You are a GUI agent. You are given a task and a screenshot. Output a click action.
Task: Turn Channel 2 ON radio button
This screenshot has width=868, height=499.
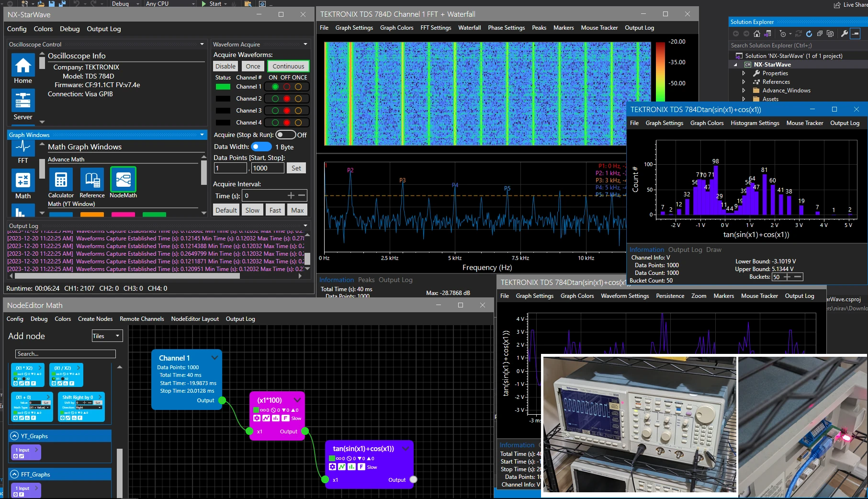coord(275,99)
